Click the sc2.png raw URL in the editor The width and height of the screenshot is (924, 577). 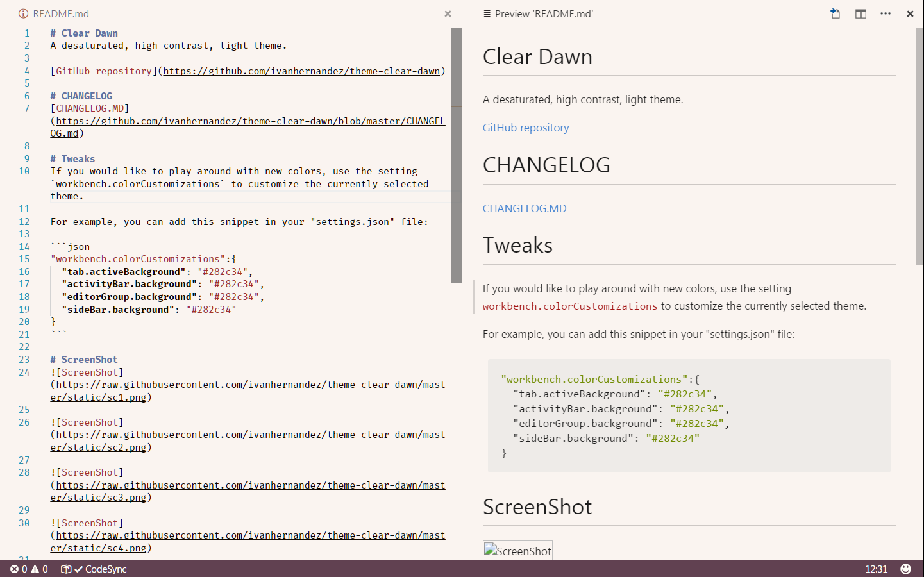tap(248, 441)
